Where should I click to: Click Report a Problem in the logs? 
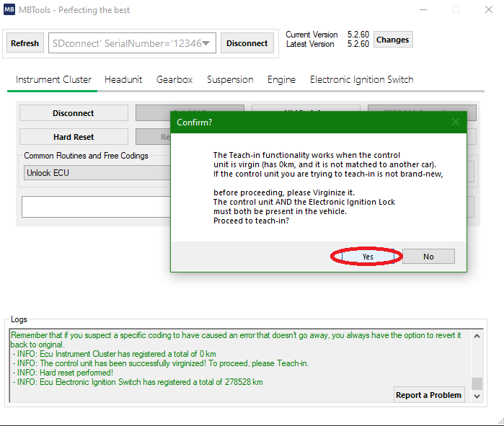[428, 395]
